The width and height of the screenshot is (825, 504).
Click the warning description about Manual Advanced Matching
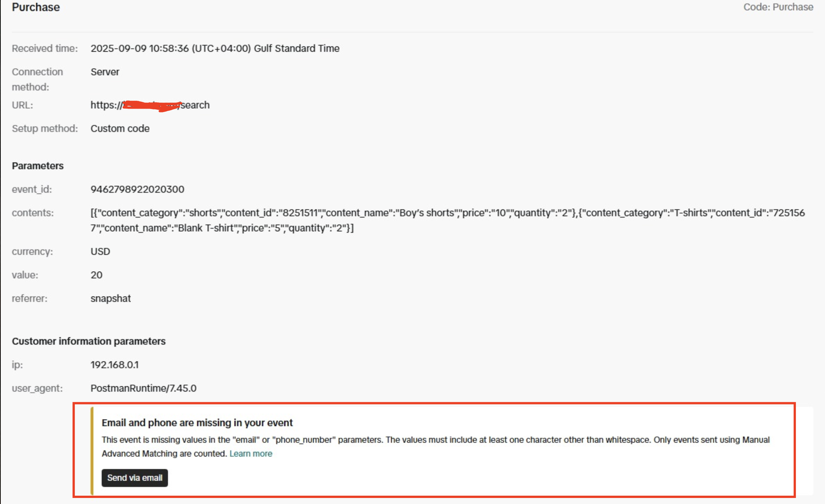(435, 440)
